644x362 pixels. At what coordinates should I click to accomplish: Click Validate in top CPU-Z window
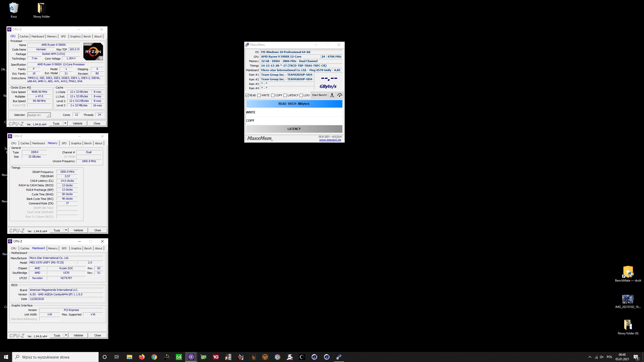pos(77,123)
